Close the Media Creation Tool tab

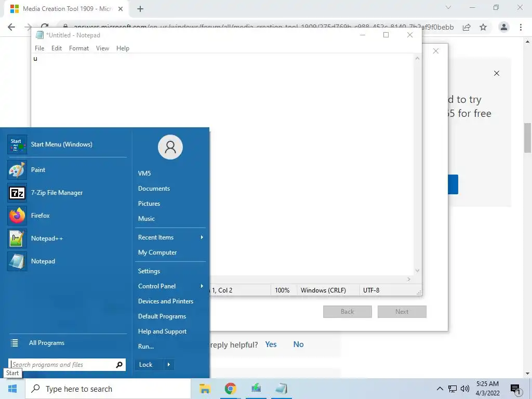(121, 9)
